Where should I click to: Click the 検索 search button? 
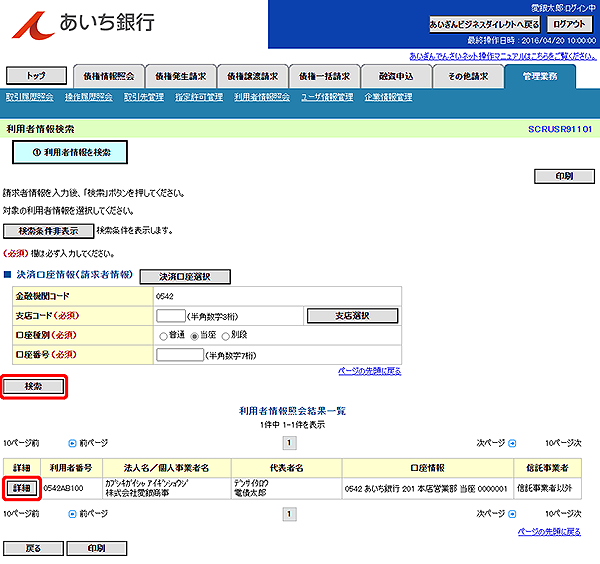point(34,386)
